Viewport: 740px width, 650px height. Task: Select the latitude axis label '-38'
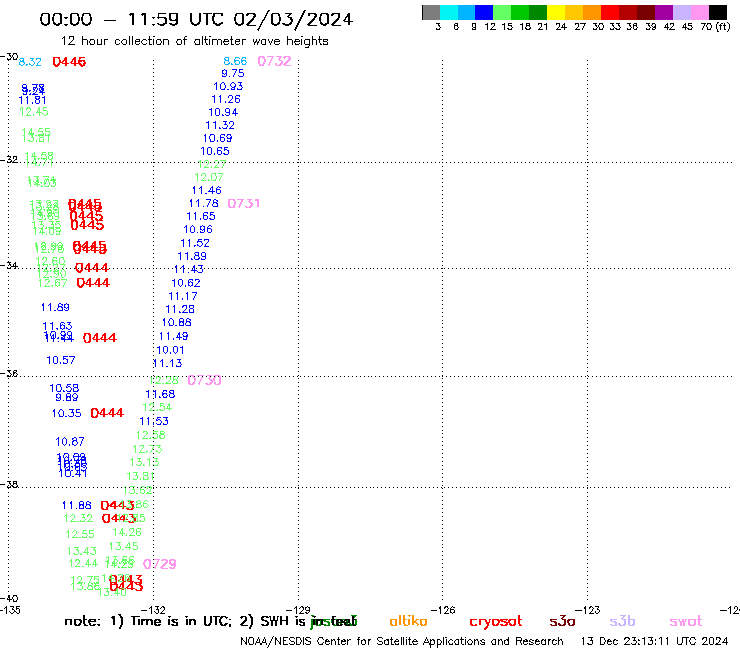click(x=9, y=484)
